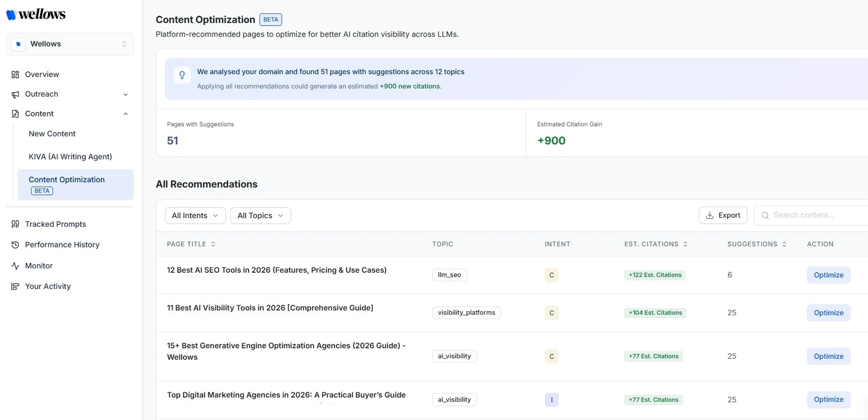
Task: Click ai_visibility tag in Top Digital Marketing row
Action: coord(454,400)
